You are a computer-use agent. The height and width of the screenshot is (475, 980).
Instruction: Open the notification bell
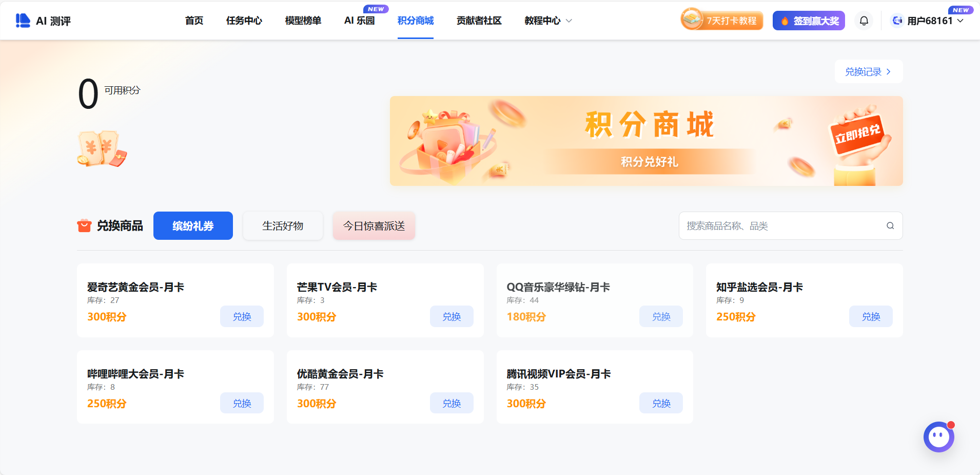tap(864, 21)
